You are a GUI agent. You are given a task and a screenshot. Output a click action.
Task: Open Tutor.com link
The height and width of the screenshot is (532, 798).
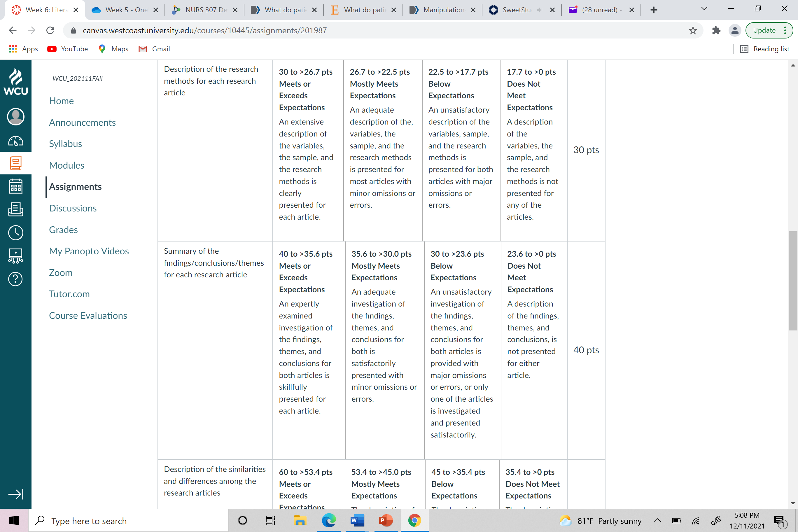pos(69,294)
